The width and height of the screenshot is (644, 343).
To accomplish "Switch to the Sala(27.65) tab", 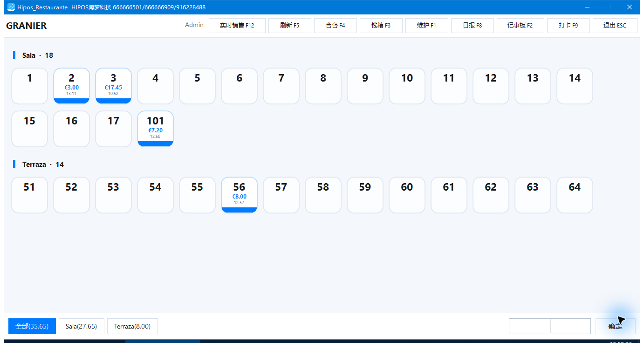I will point(82,326).
